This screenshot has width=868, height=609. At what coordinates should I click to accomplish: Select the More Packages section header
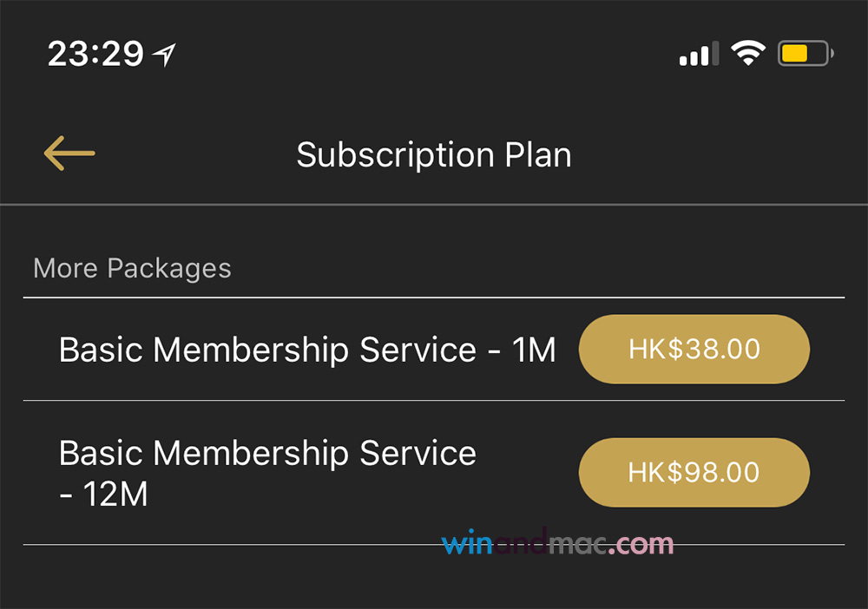click(x=132, y=268)
